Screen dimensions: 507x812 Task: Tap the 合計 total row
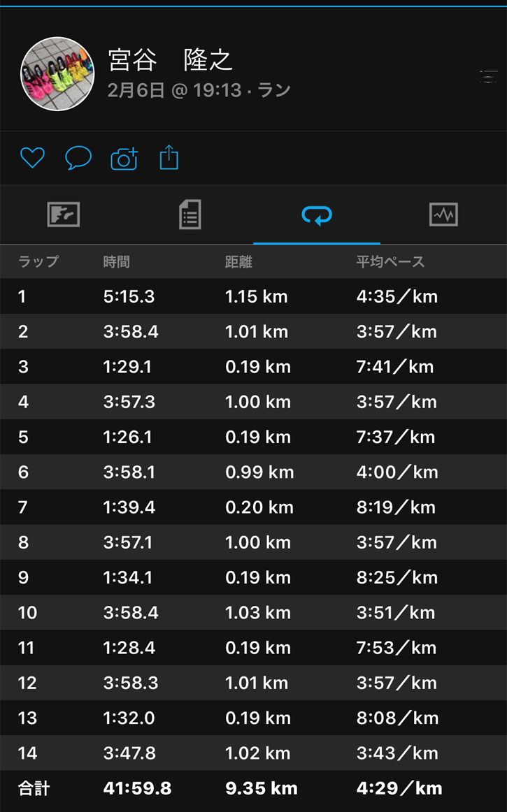[x=253, y=789]
